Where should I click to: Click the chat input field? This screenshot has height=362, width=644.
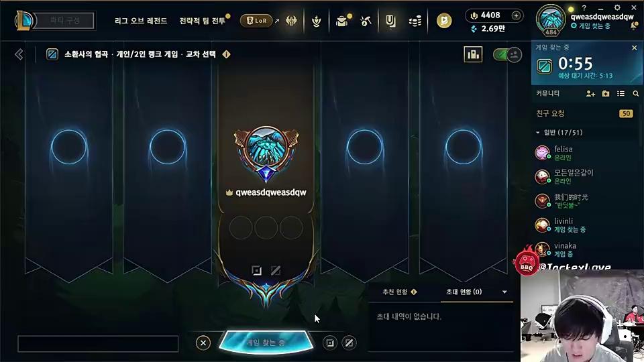click(98, 343)
